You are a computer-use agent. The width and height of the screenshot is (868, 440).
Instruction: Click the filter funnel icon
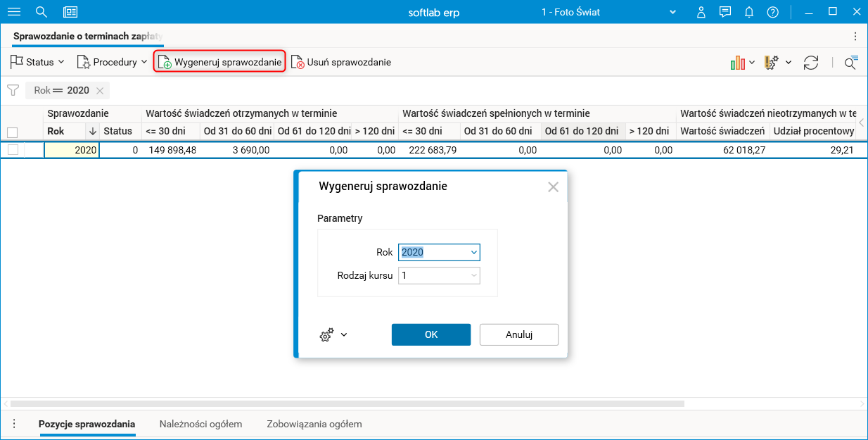13,90
